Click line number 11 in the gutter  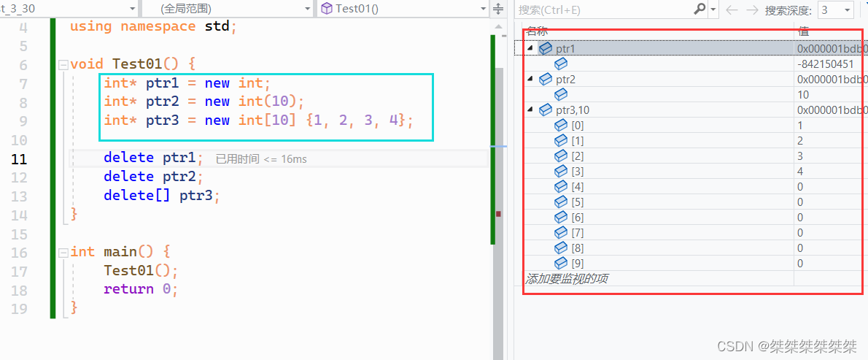pyautogui.click(x=20, y=159)
